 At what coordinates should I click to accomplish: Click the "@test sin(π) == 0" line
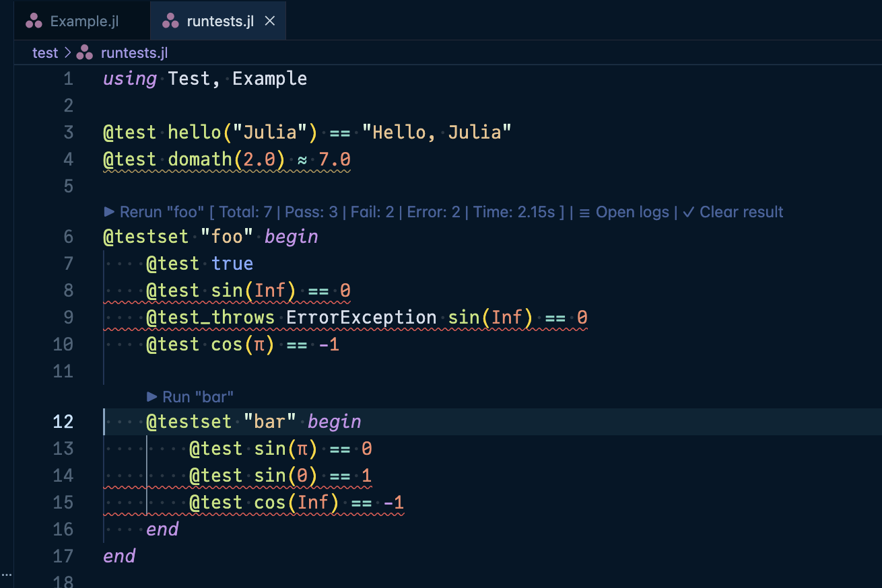pos(281,449)
